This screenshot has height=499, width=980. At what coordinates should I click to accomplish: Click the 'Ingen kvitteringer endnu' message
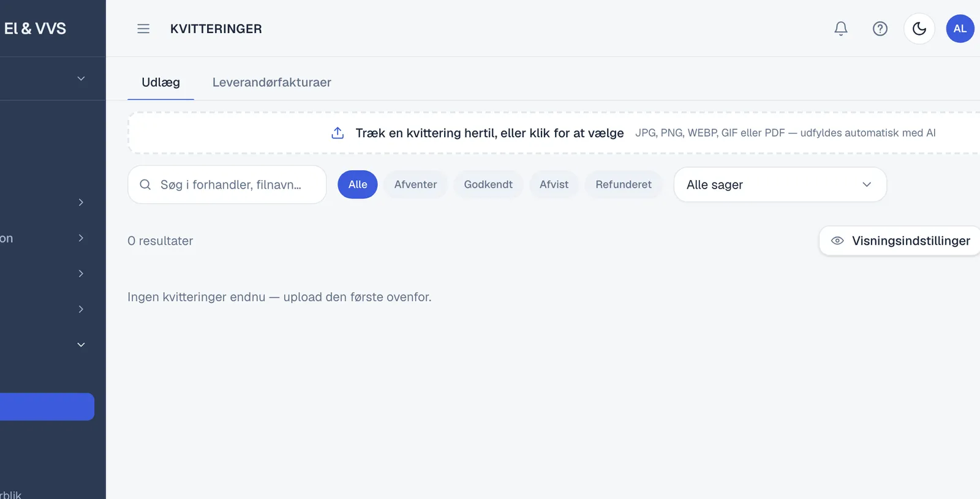(279, 297)
